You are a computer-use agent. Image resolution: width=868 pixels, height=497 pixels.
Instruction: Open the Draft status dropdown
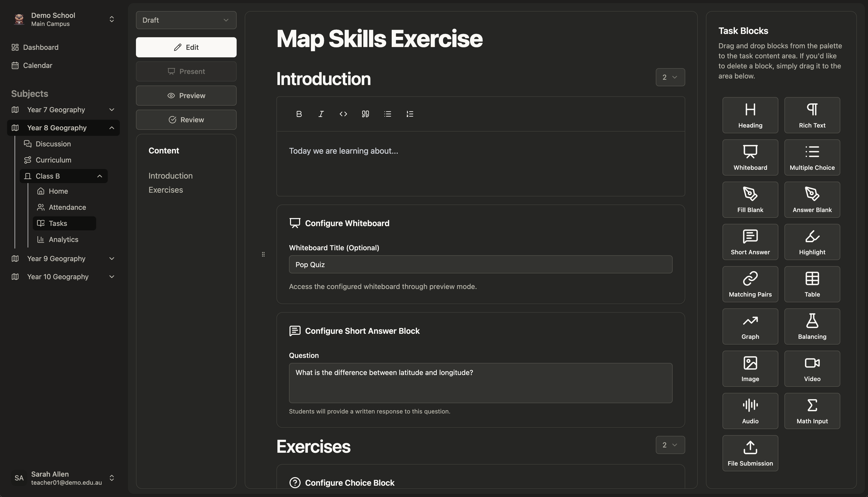click(x=186, y=20)
